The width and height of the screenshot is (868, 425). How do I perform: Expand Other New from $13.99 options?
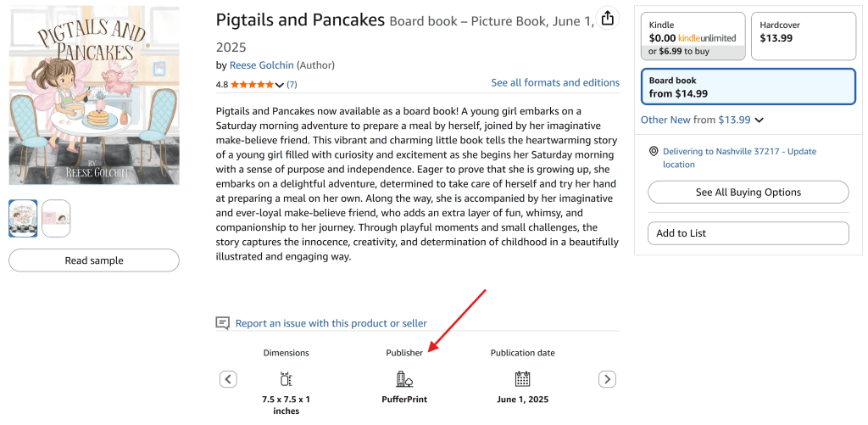(759, 120)
